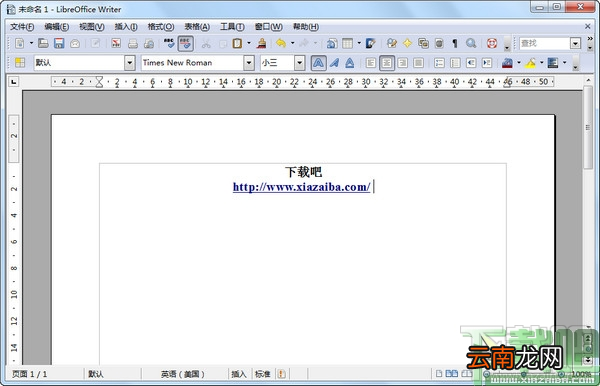Open the 工具(T) menu
Image resolution: width=600 pixels, height=386 pixels.
232,27
